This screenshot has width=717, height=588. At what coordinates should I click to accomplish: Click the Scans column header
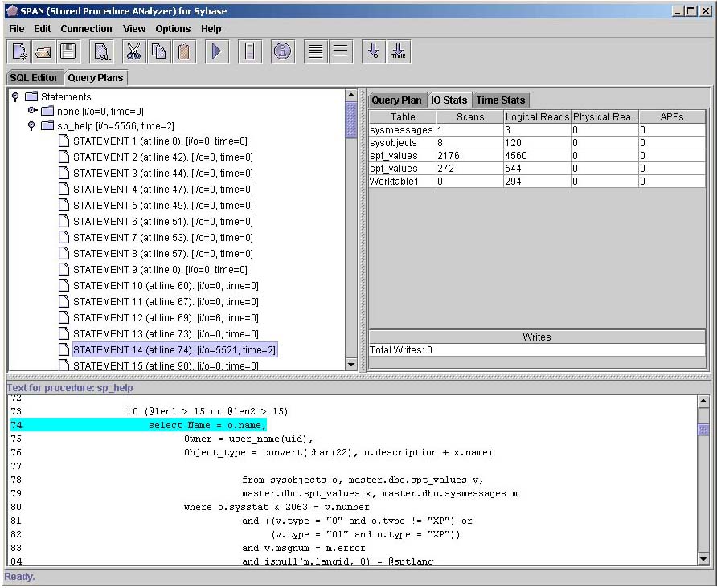[470, 117]
